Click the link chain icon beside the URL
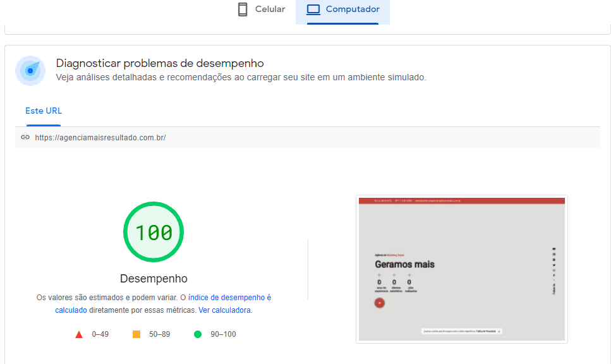This screenshot has height=364, width=611. [x=26, y=136]
